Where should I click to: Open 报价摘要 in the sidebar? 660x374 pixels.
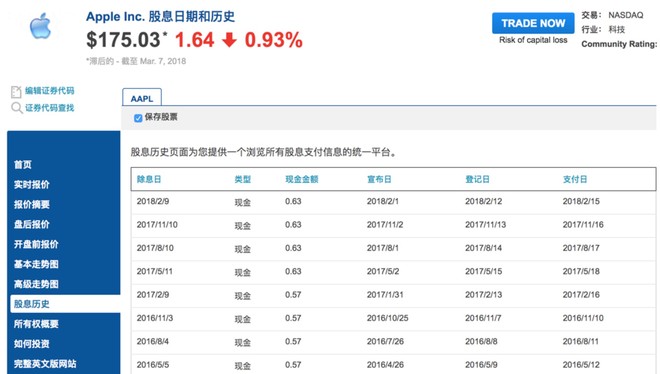(32, 204)
